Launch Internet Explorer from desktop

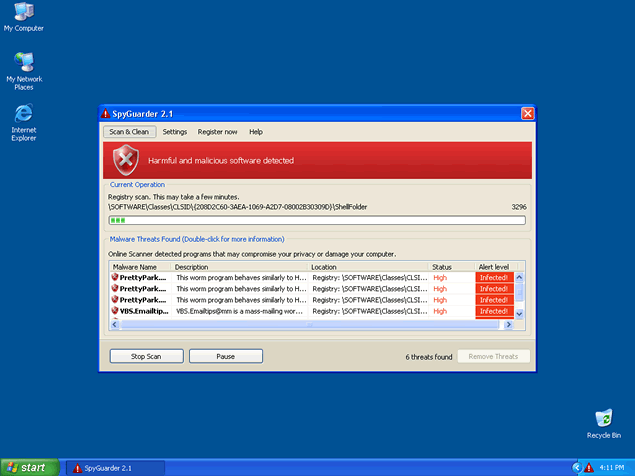23,114
